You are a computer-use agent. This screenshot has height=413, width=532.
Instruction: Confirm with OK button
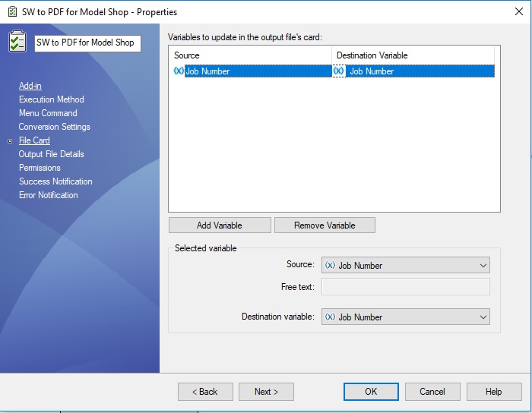pyautogui.click(x=371, y=392)
